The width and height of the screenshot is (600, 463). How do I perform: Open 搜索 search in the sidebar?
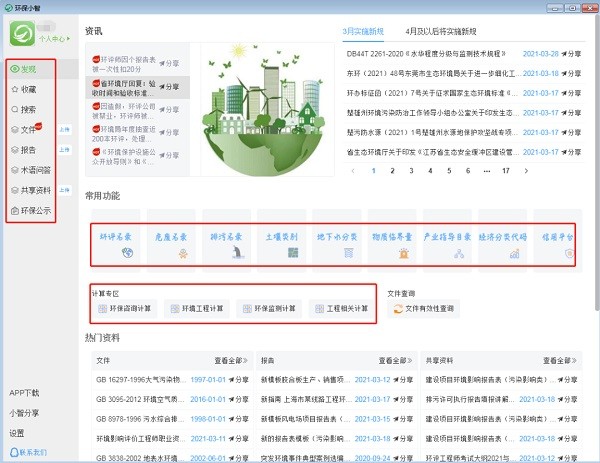click(24, 110)
